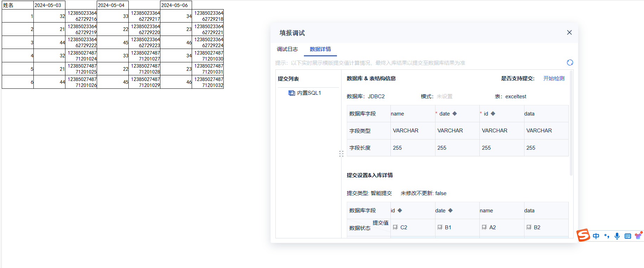Viewport: 644px width, 268px height.
Task: Click the cell ending in 62729220
Action: click(144, 29)
